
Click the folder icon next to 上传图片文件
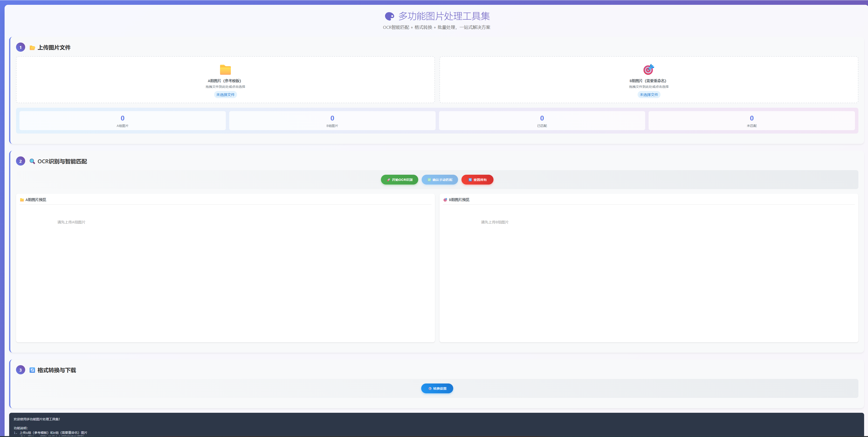(32, 48)
